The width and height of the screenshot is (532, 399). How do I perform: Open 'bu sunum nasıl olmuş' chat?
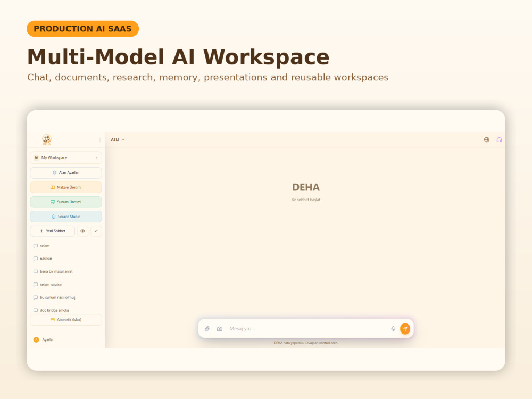point(66,297)
